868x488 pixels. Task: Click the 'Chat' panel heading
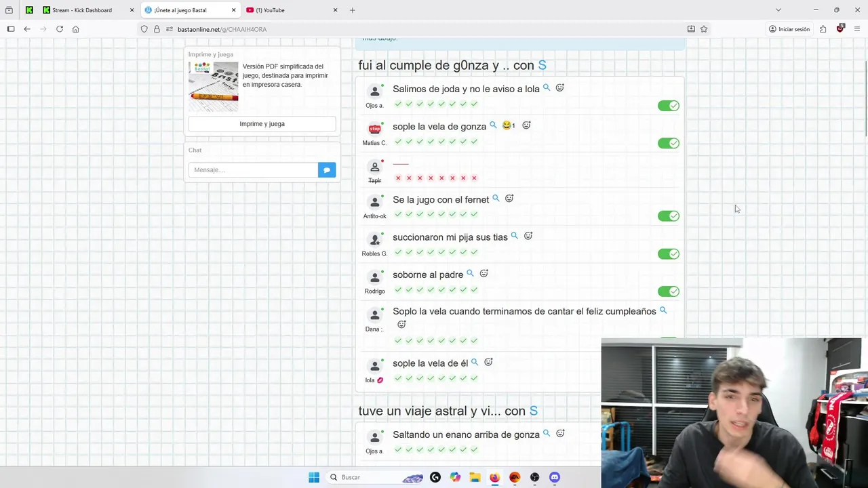[195, 150]
